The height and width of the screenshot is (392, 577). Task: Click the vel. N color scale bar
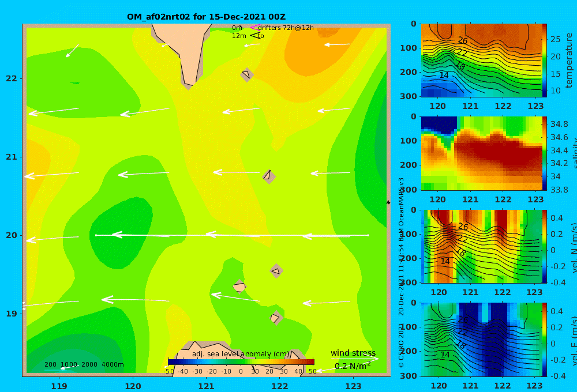[545, 246]
